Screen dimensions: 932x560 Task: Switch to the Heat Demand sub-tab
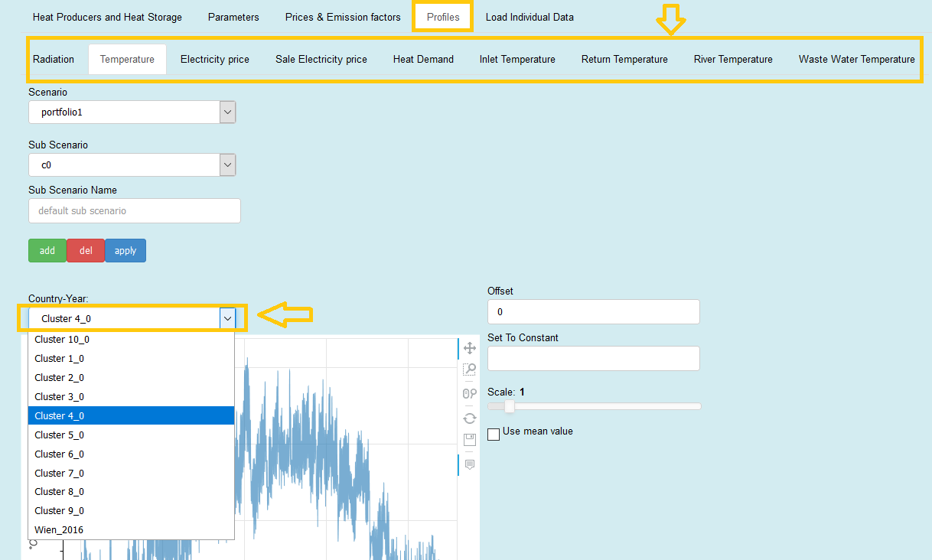423,59
